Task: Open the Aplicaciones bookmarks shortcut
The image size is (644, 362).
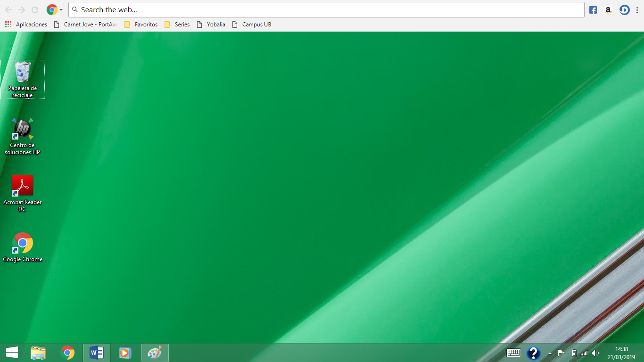Action: pos(26,25)
